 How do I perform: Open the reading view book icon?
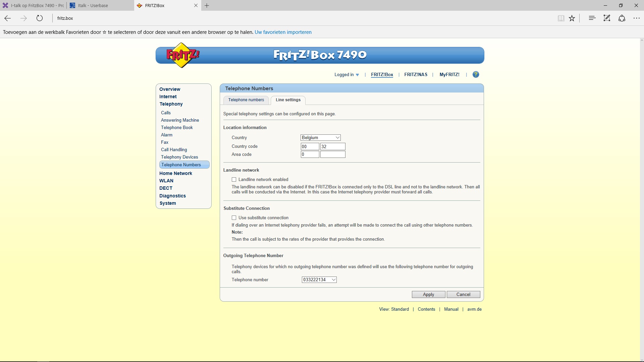(561, 18)
